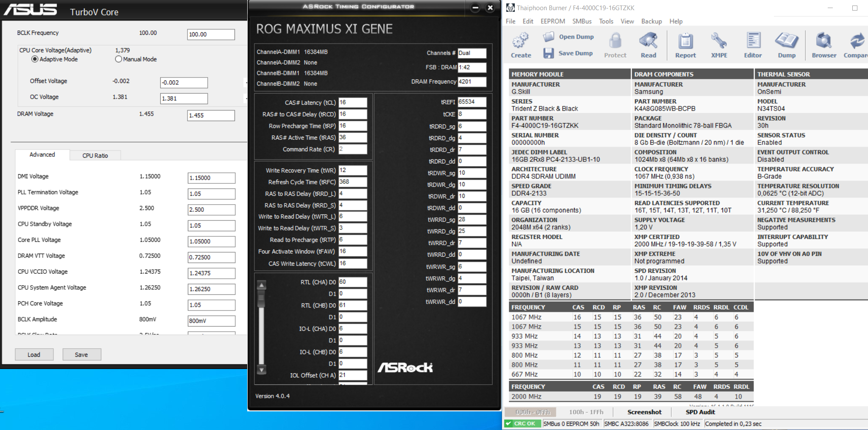Switch to the CPU Ratio tab
868x430 pixels.
pos(95,155)
